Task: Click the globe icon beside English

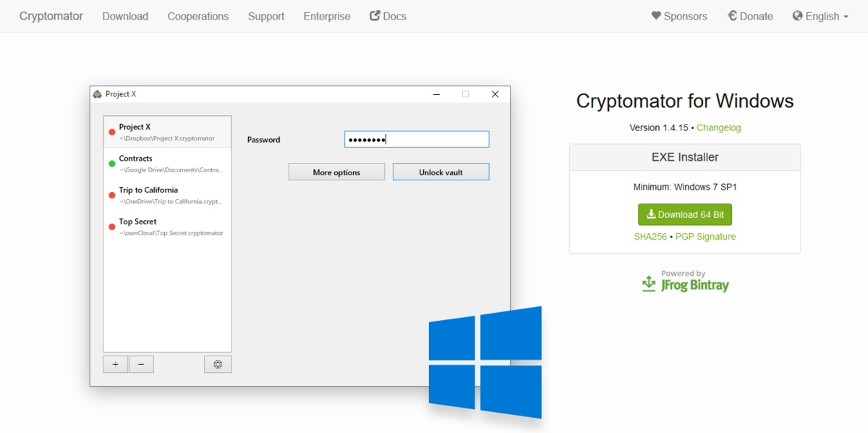Action: pyautogui.click(x=798, y=16)
